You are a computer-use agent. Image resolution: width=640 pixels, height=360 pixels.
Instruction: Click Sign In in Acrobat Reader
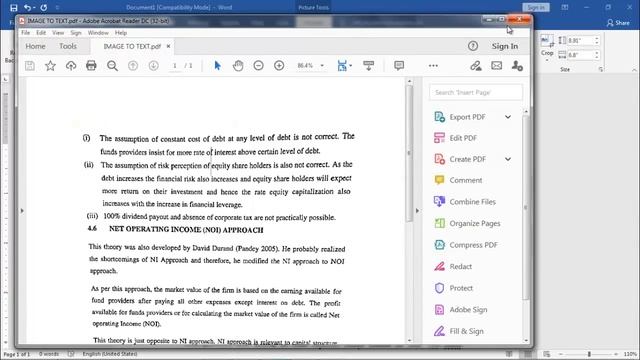point(505,46)
